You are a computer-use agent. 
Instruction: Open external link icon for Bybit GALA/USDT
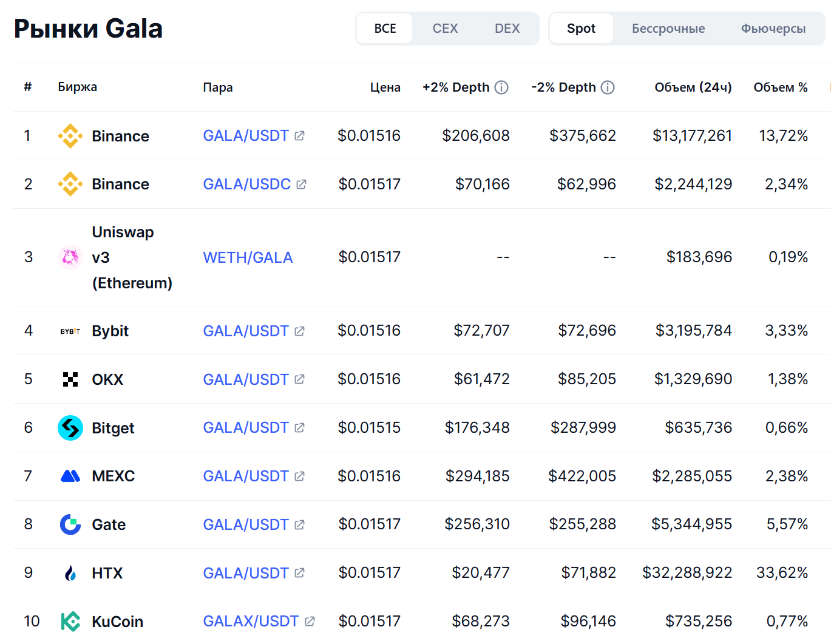pyautogui.click(x=299, y=331)
